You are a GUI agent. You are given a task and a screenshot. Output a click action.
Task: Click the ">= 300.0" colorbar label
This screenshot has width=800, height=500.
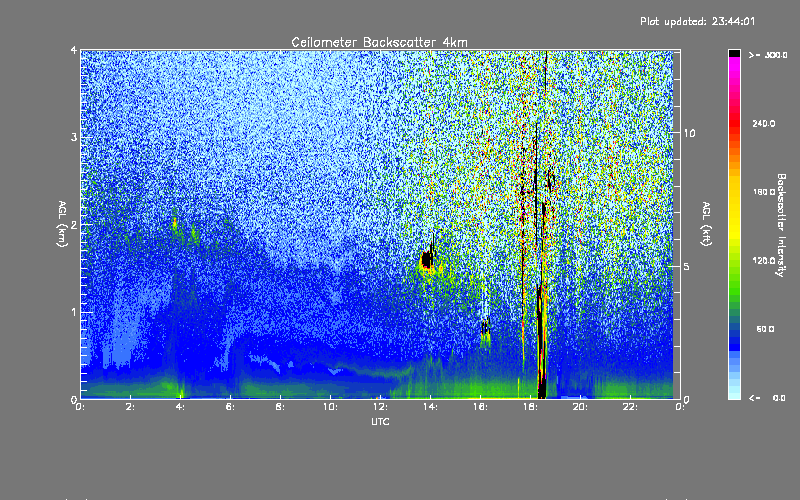tap(768, 55)
